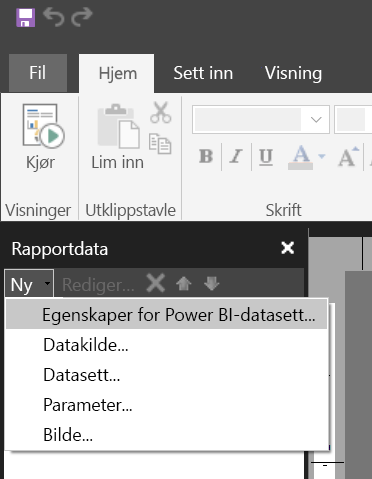Screen dimensions: 372x479
Task: Toggle underline formatting
Action: 266,156
